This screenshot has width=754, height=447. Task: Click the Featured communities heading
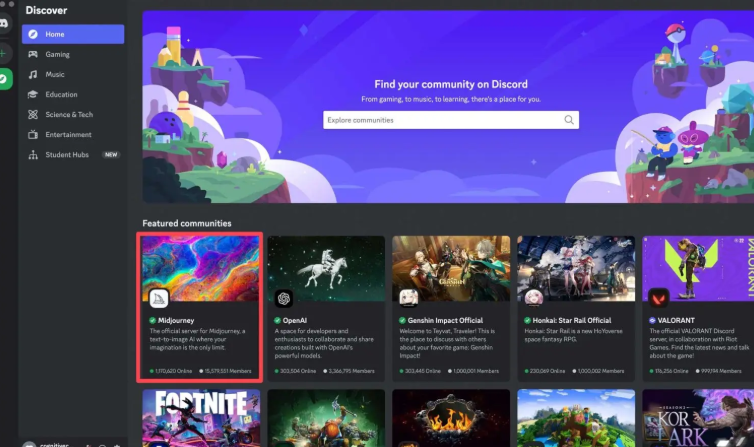point(187,224)
